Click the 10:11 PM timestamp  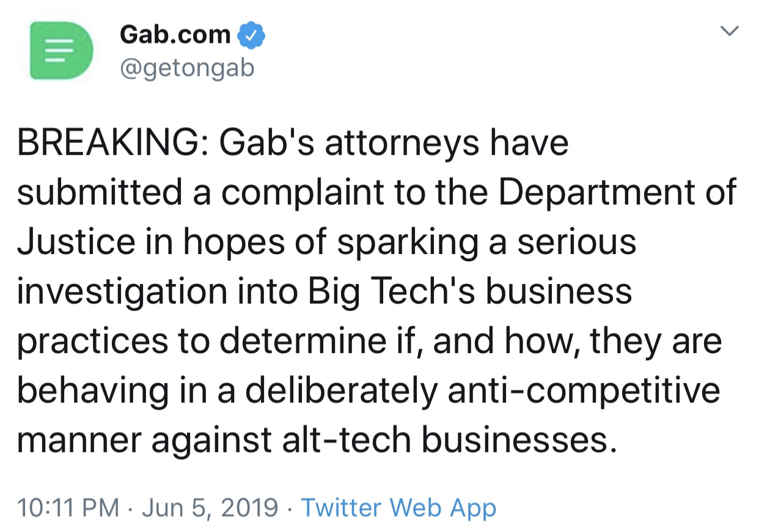pos(68,508)
